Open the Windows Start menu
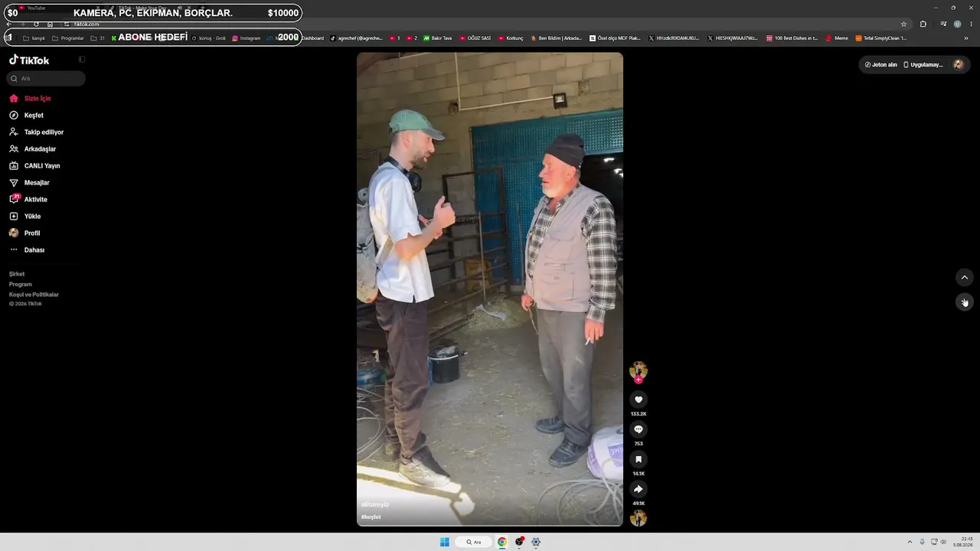Screen dimensions: 980x551 tap(445, 542)
